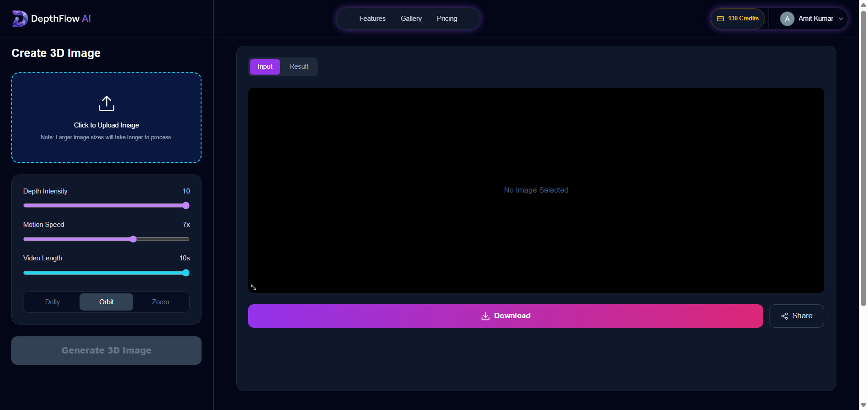
Task: Click the circular avatar icon for Amit Kumar
Action: click(787, 19)
